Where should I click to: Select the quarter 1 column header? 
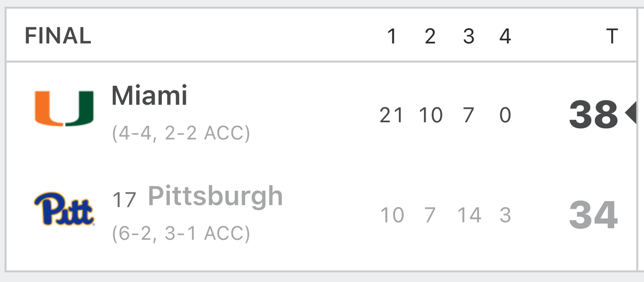[392, 36]
